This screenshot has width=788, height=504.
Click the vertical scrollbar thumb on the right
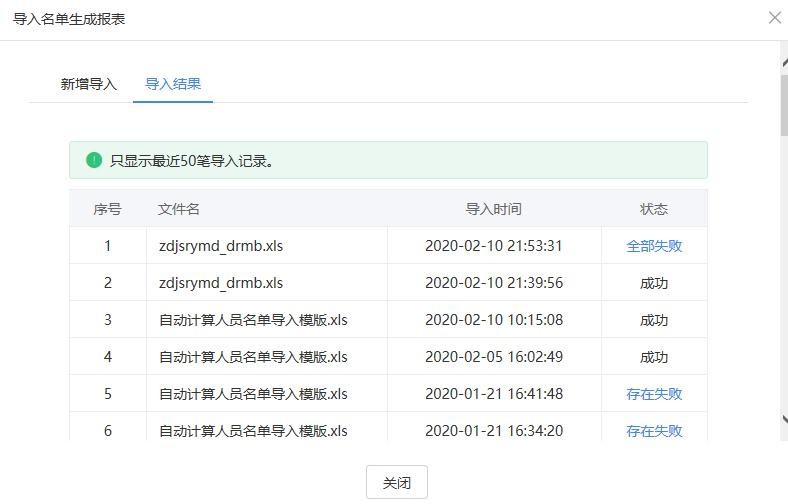click(x=784, y=105)
